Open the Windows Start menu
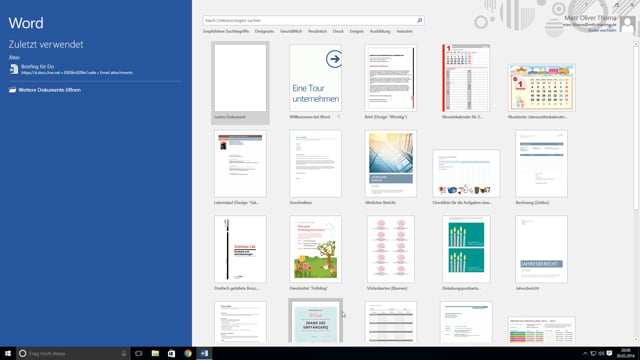 (8, 353)
